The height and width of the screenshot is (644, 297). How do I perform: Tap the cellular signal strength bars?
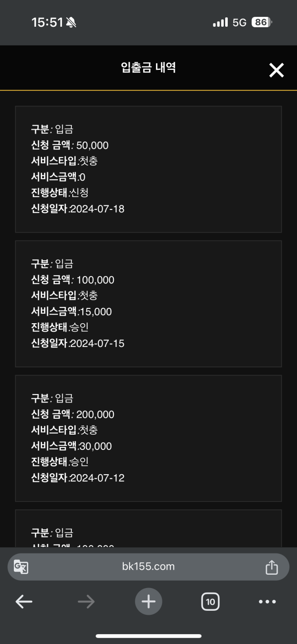(220, 22)
